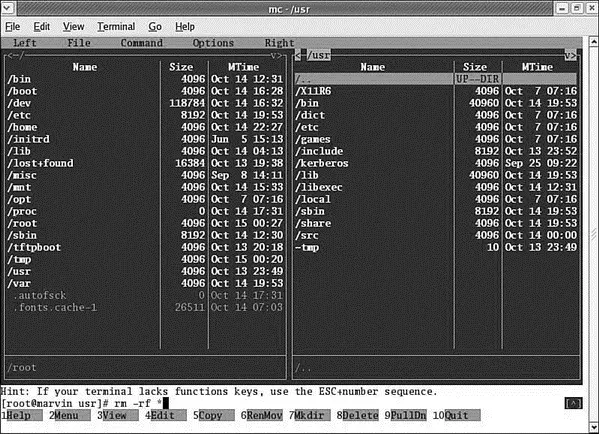This screenshot has height=434, width=599.
Task: Click the right panel history back < arrow
Action: coord(298,56)
